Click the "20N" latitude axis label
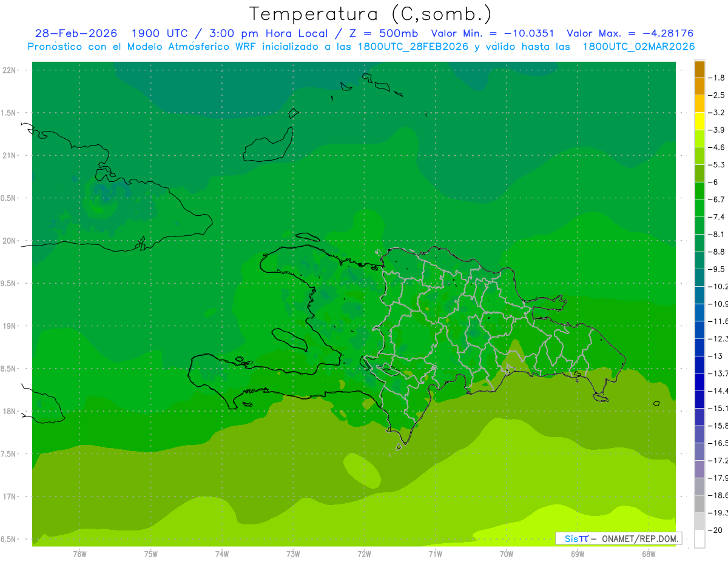This screenshot has height=562, width=728. pyautogui.click(x=10, y=241)
